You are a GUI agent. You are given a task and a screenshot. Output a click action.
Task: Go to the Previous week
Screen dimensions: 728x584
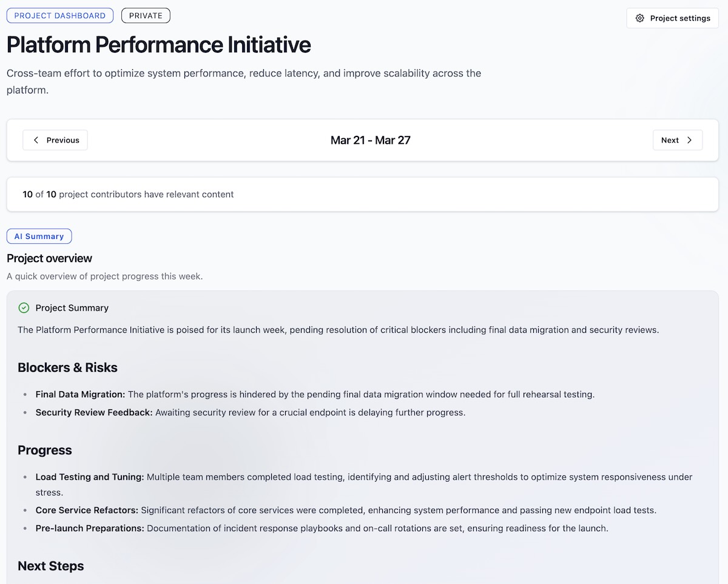tap(55, 140)
